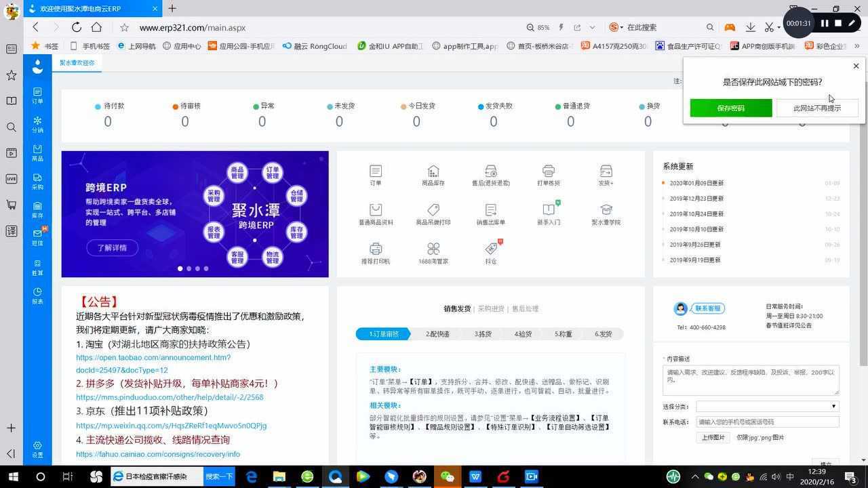Open the 抖仓 shortcut icon
Viewport: 868px width, 488px height.
coord(492,252)
